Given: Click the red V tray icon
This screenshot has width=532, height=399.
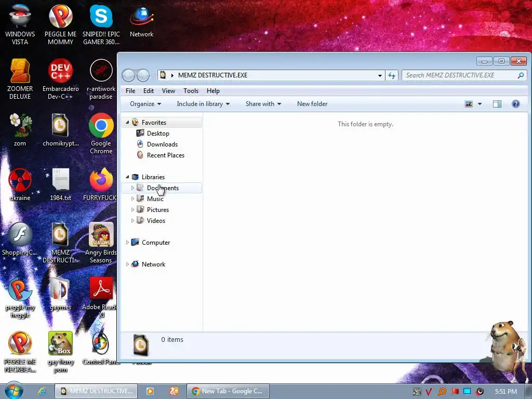Looking at the screenshot, I should (x=429, y=392).
